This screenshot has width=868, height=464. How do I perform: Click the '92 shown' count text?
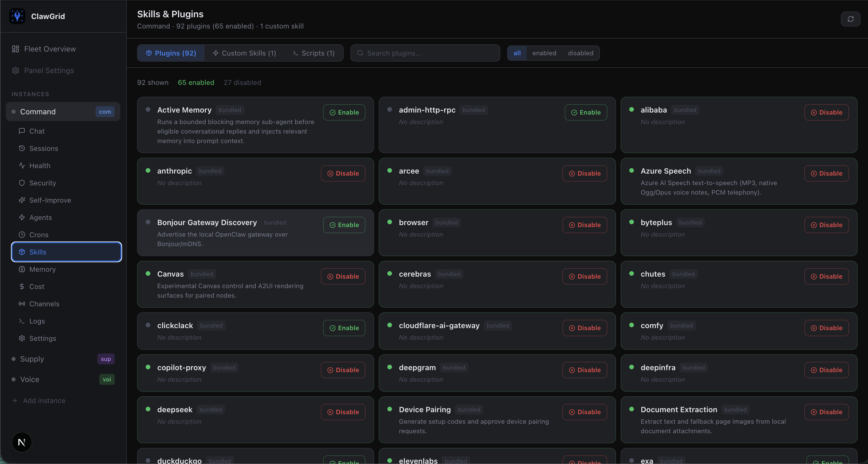(x=153, y=83)
